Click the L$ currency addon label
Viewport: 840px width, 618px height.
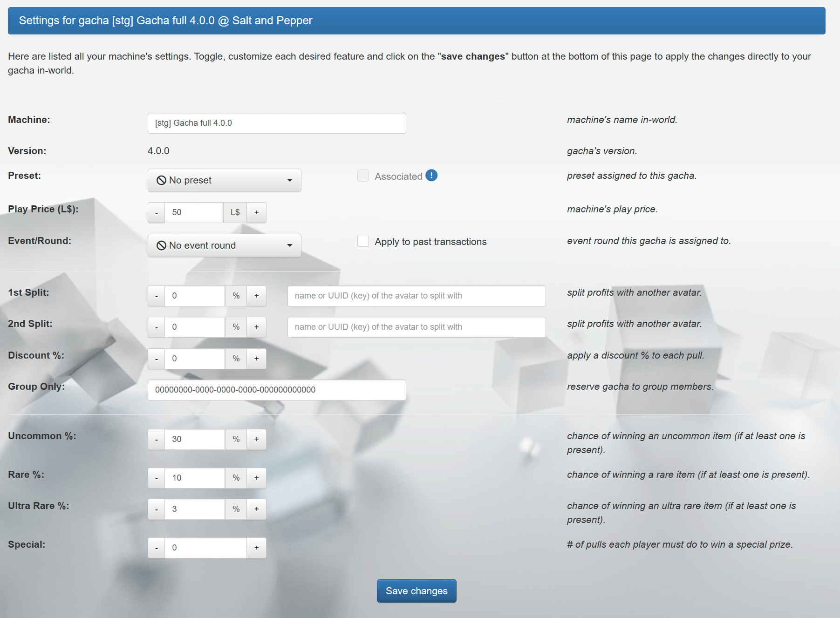pyautogui.click(x=235, y=212)
